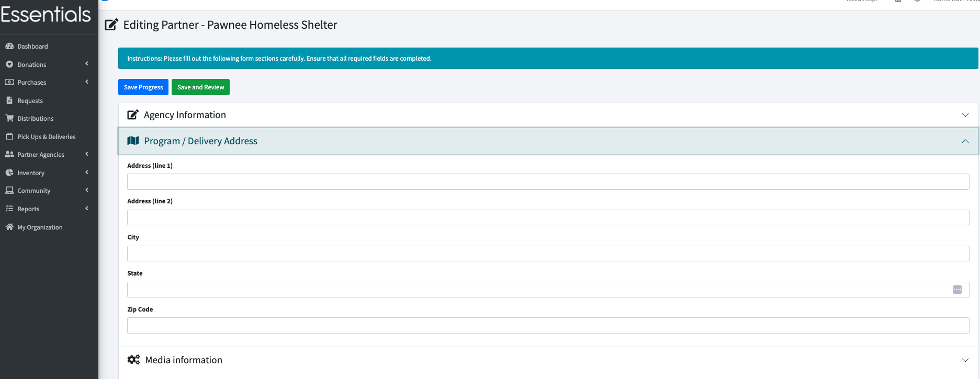Click the Essentials logo
The width and height of the screenshot is (980, 379).
pos(46,15)
